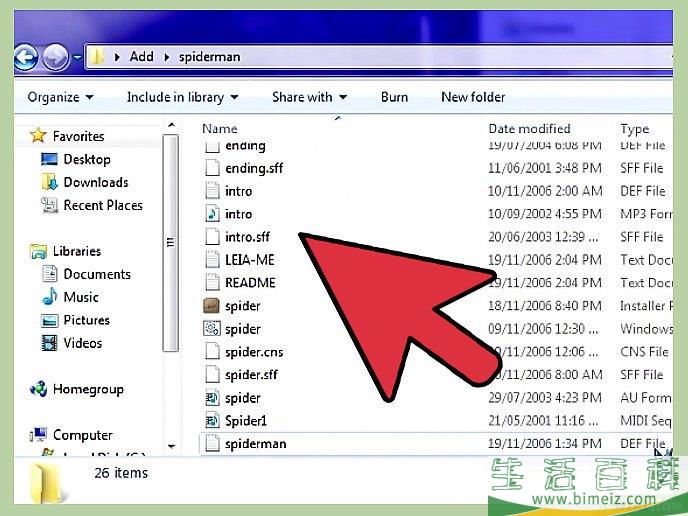Open the Pictures library

(86, 320)
